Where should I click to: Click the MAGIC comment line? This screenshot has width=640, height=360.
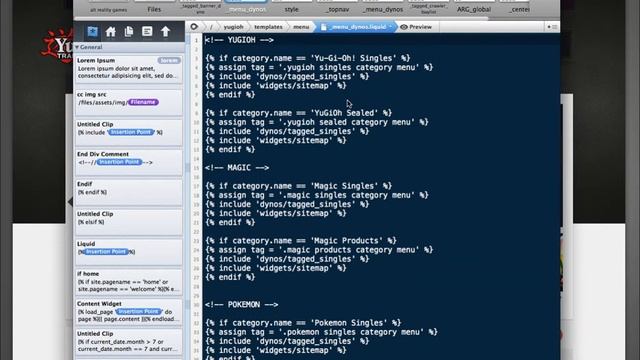coord(237,168)
